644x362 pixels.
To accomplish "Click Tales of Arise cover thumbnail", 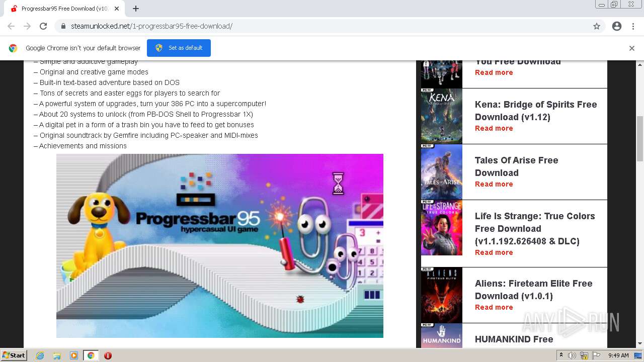I will 442,172.
